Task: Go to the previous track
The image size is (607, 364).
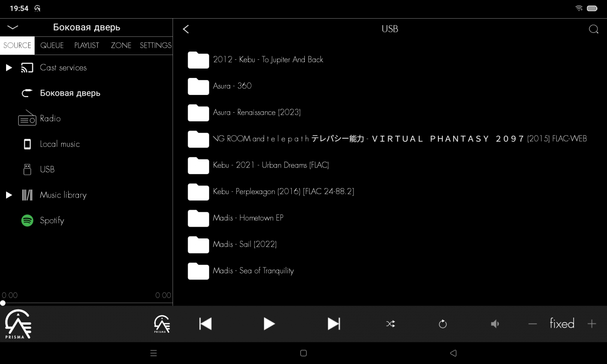Action: coord(205,324)
